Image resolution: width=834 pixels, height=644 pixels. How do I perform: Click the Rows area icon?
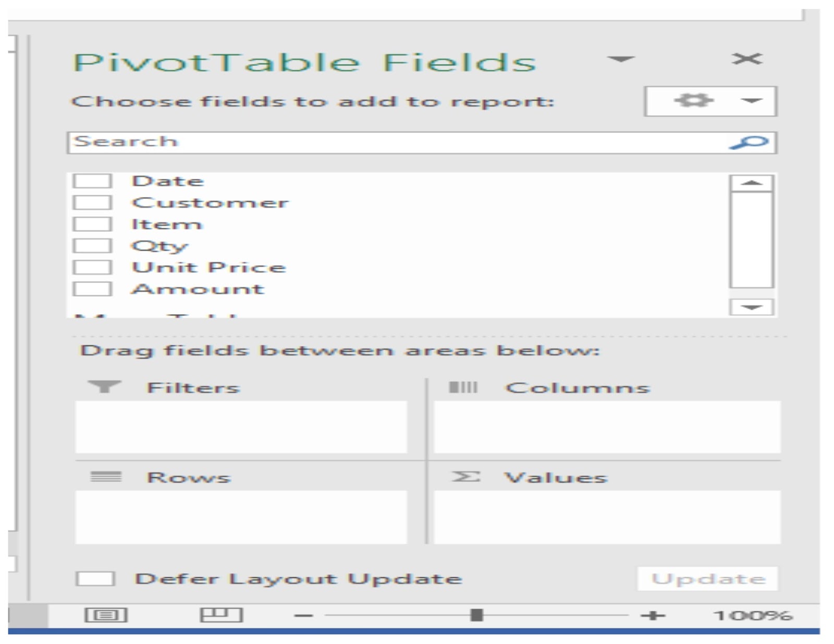tap(107, 476)
